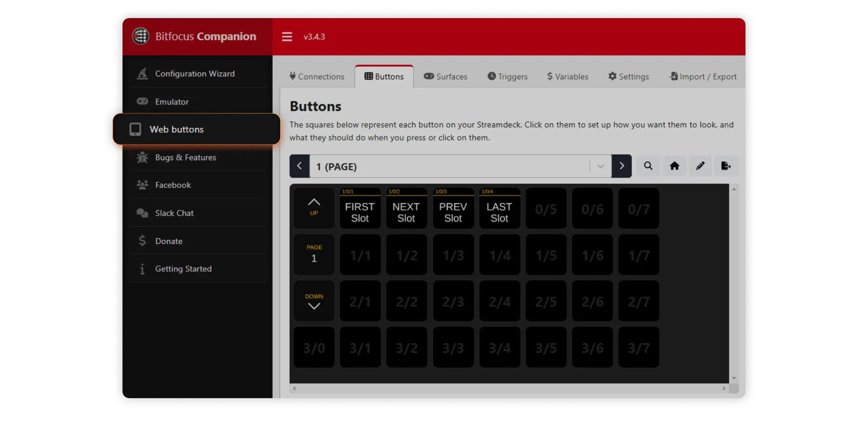Select empty button 0/6
The width and height of the screenshot is (868, 423).
tap(593, 208)
